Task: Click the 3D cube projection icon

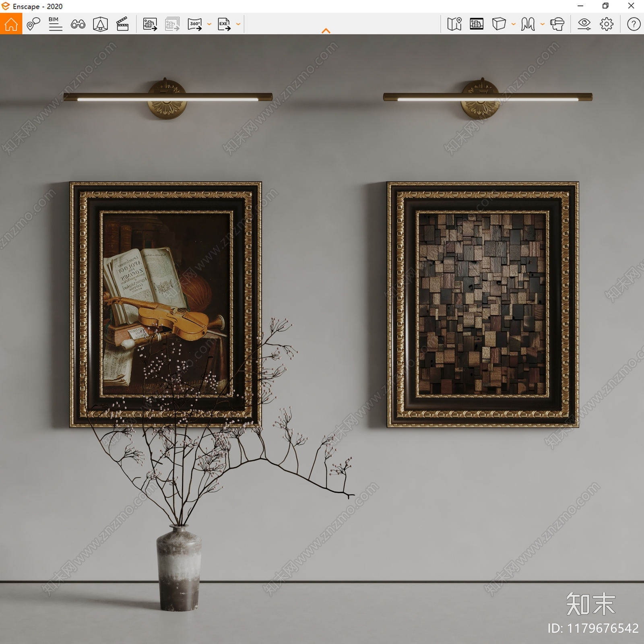Action: 499,24
